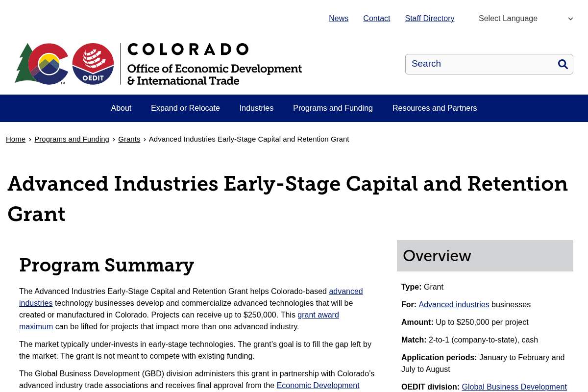Open the 'advanced industries' link in Program Summary
Viewport: 588px width, 392px height.
click(x=346, y=292)
